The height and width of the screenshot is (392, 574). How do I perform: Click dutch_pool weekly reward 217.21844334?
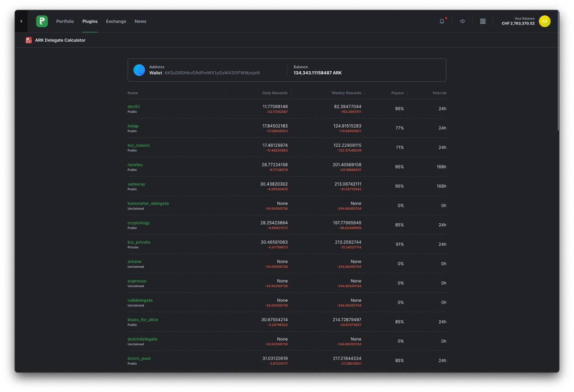(348, 359)
